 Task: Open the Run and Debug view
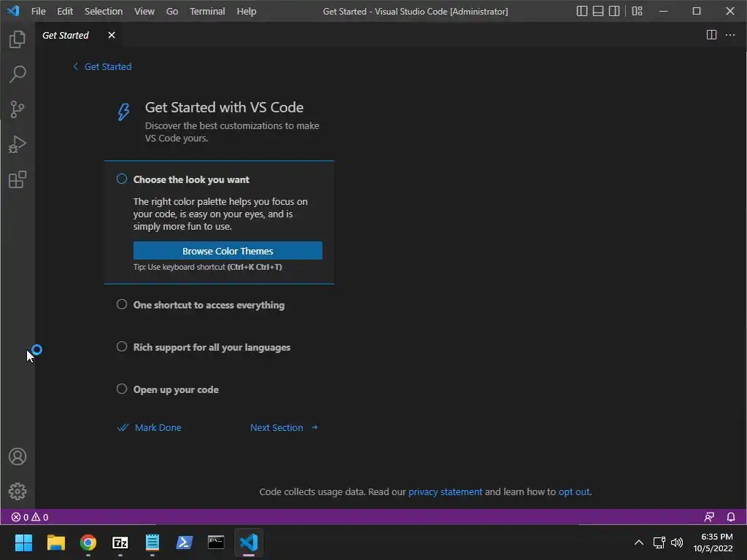click(x=18, y=145)
